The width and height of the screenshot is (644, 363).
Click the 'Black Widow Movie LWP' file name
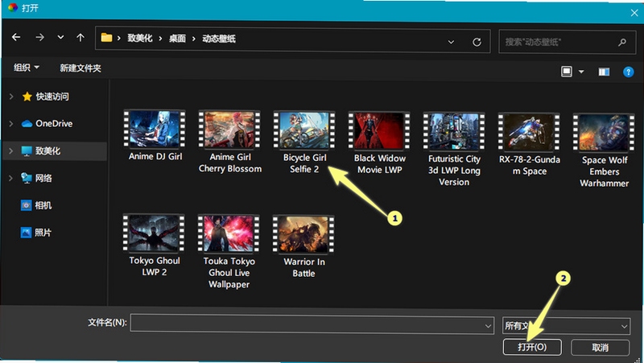tap(380, 164)
